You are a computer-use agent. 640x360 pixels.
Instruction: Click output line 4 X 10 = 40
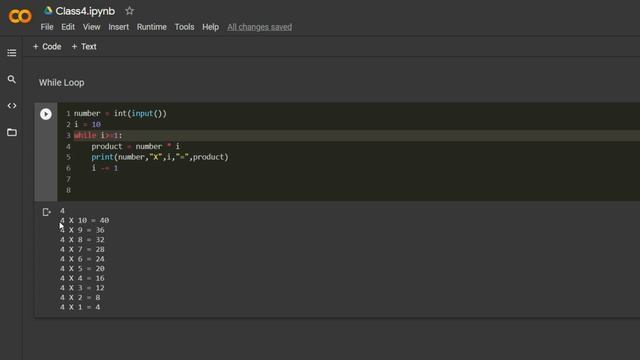[84, 220]
